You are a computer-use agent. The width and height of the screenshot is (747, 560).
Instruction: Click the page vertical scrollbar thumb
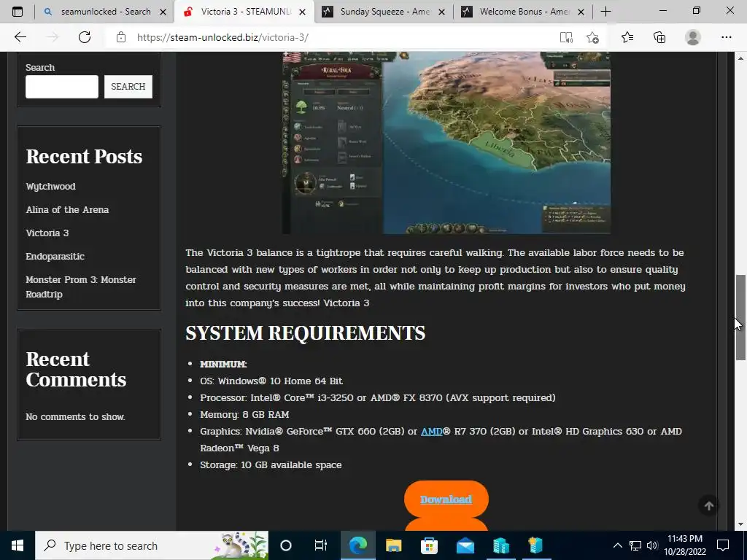click(x=741, y=317)
